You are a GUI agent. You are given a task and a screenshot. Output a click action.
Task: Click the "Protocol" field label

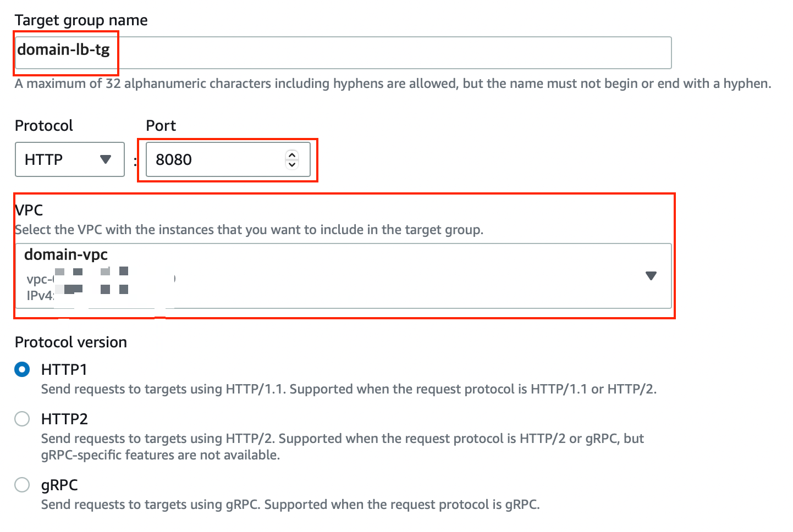tap(44, 126)
